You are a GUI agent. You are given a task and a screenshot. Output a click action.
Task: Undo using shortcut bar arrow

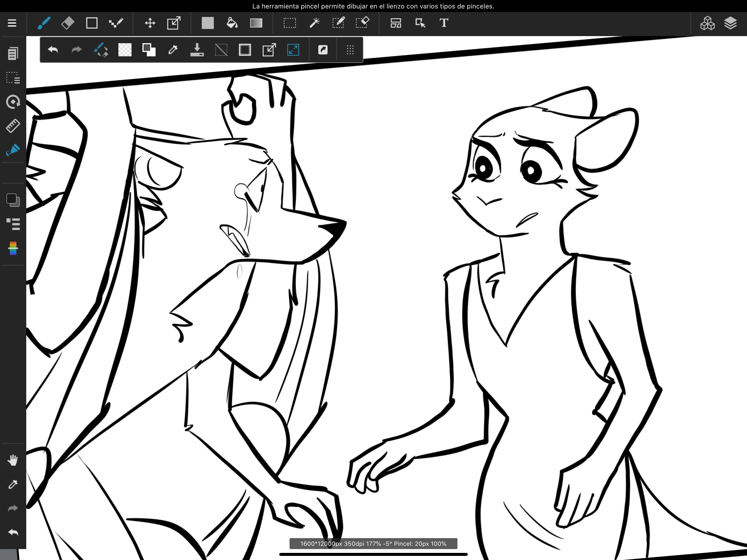53,50
